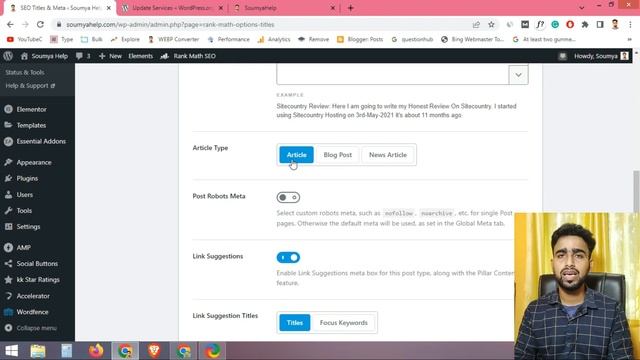Open Bing Webmaster bookmark
This screenshot has height=360, width=640.
click(473, 39)
